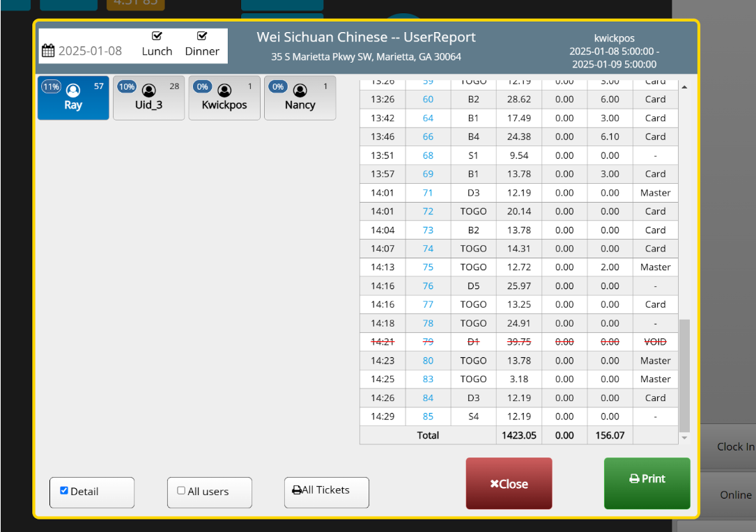Close the UserReport dialog
The image size is (756, 532).
pyautogui.click(x=509, y=483)
